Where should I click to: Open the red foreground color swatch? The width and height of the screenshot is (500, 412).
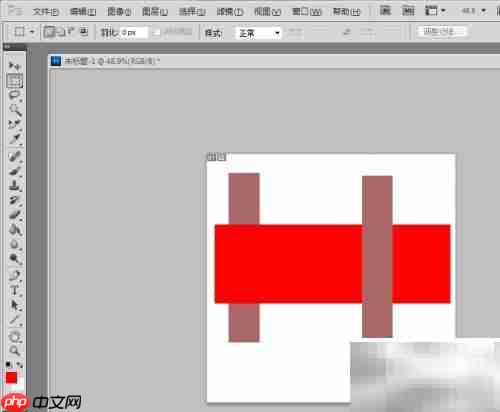click(x=11, y=378)
